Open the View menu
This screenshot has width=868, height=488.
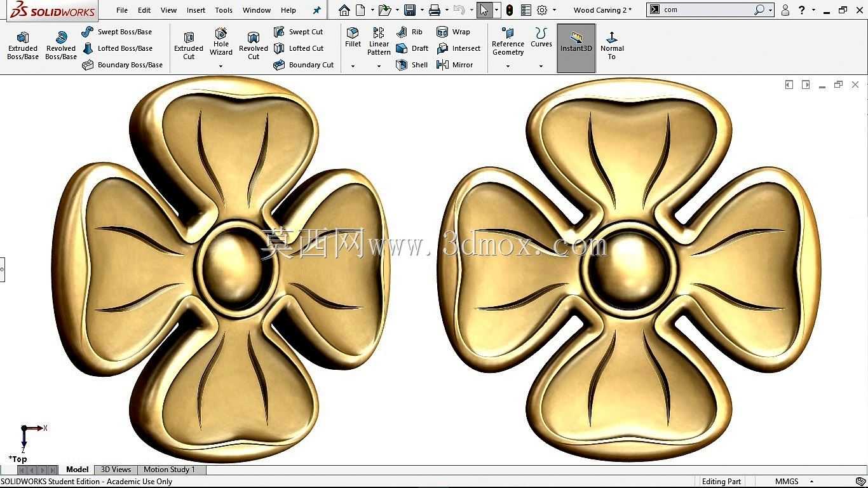(169, 10)
